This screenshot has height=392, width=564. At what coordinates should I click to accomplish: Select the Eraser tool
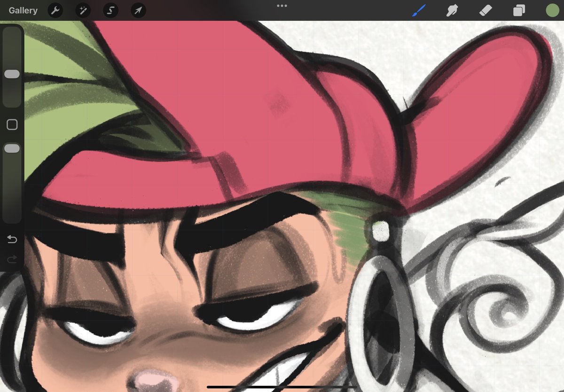pos(486,10)
